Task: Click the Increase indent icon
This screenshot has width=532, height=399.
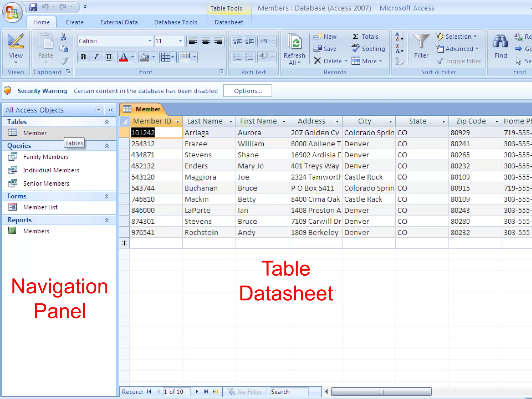Action: (x=249, y=41)
